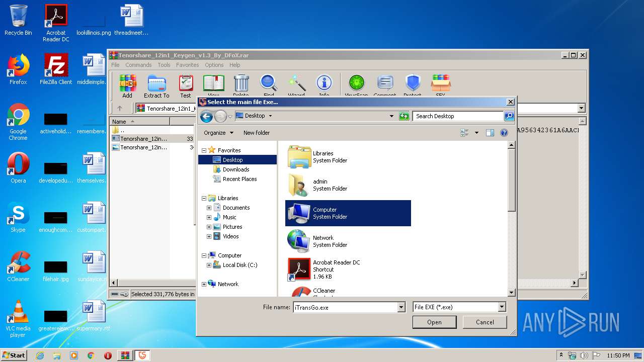
Task: Click the Wizard wand icon in WinRAR
Action: pos(296,86)
